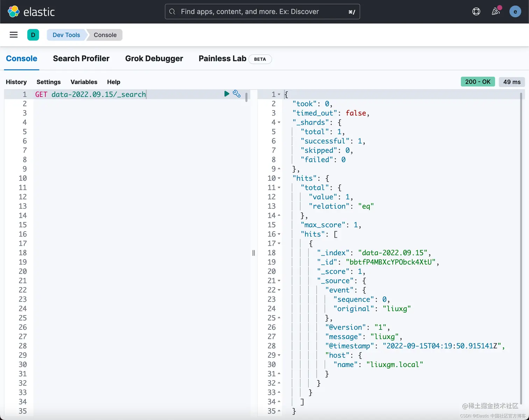The width and height of the screenshot is (529, 420).
Task: Click the panel divider resize handle
Action: click(x=254, y=253)
